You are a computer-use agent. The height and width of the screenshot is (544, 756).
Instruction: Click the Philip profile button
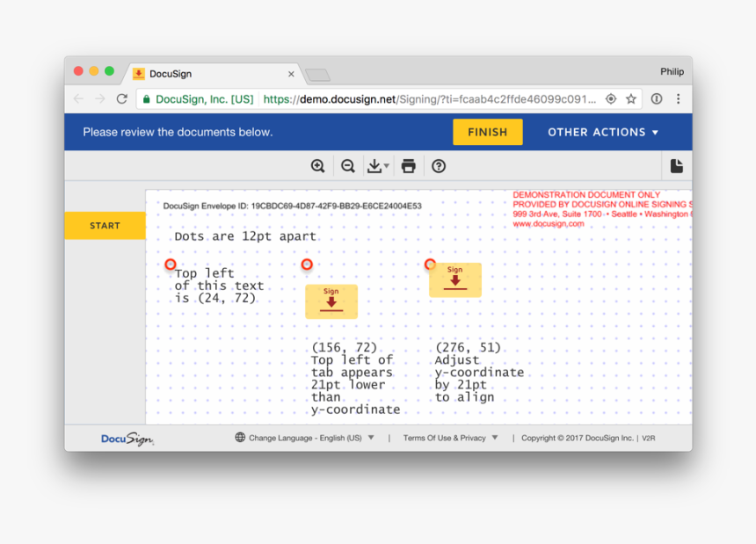tap(672, 72)
